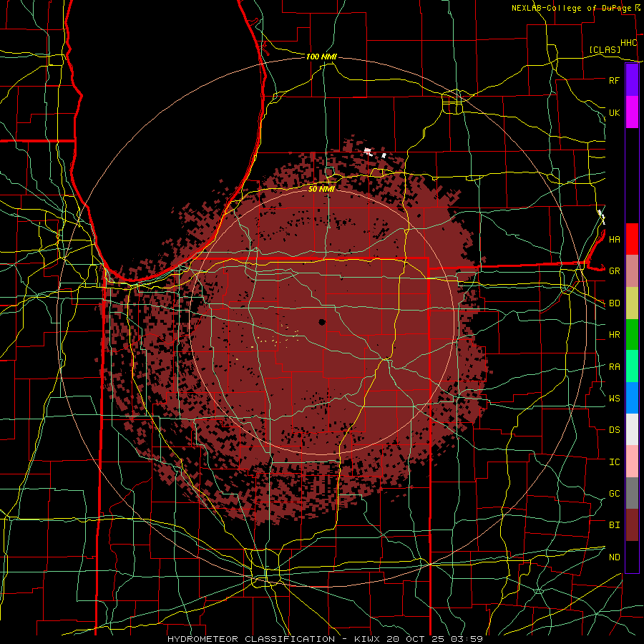
Task: Click the RF purple legend swatch
Action: (632, 80)
